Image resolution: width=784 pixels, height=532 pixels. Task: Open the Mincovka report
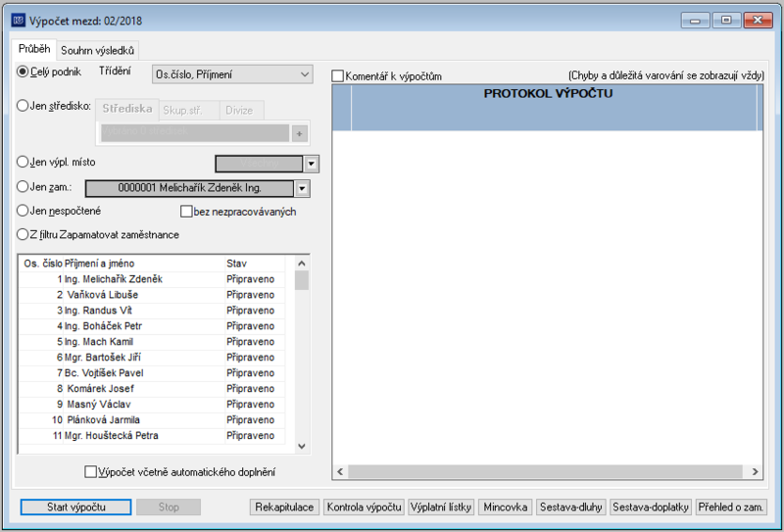pyautogui.click(x=506, y=507)
